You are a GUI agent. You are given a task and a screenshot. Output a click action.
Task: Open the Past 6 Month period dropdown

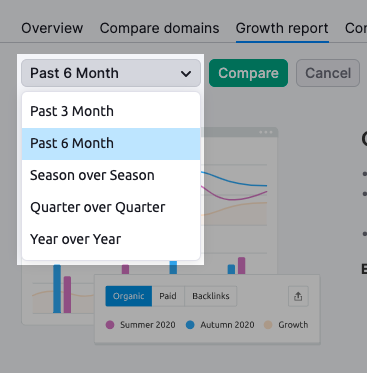point(111,73)
